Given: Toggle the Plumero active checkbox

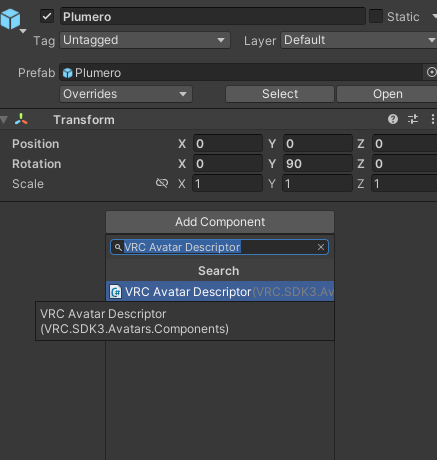Looking at the screenshot, I should 47,16.
